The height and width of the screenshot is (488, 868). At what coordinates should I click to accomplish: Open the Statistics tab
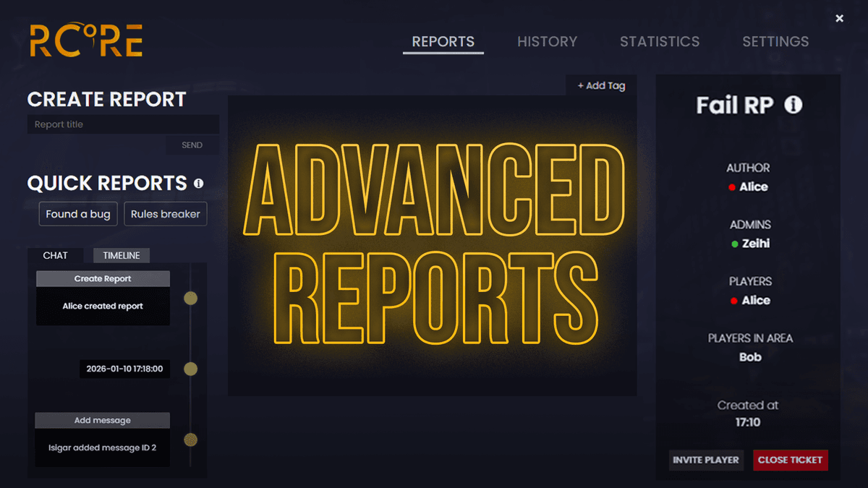659,42
